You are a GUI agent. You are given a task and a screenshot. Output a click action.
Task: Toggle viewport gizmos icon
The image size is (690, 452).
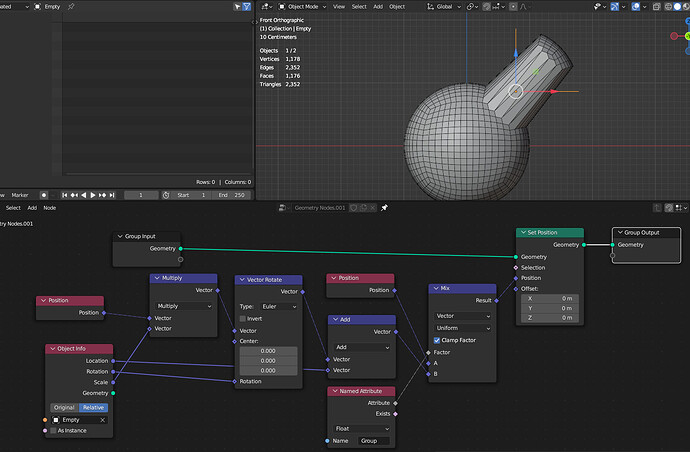[615, 7]
